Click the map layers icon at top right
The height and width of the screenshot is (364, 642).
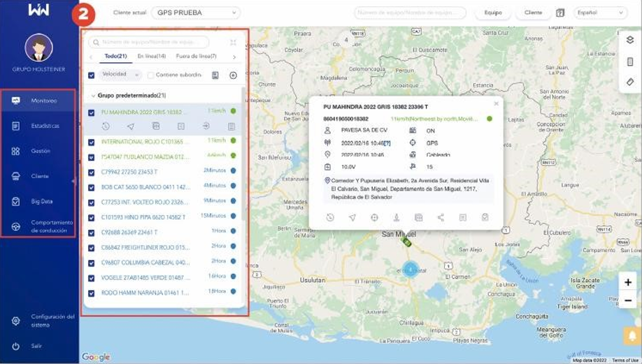coord(629,40)
